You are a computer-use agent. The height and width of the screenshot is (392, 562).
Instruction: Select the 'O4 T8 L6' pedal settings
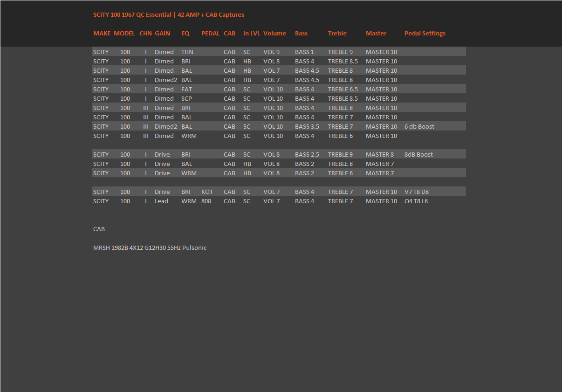click(x=416, y=201)
